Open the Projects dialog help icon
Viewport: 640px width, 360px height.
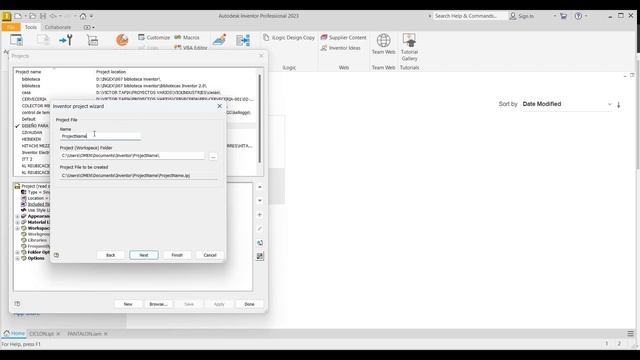tap(17, 304)
